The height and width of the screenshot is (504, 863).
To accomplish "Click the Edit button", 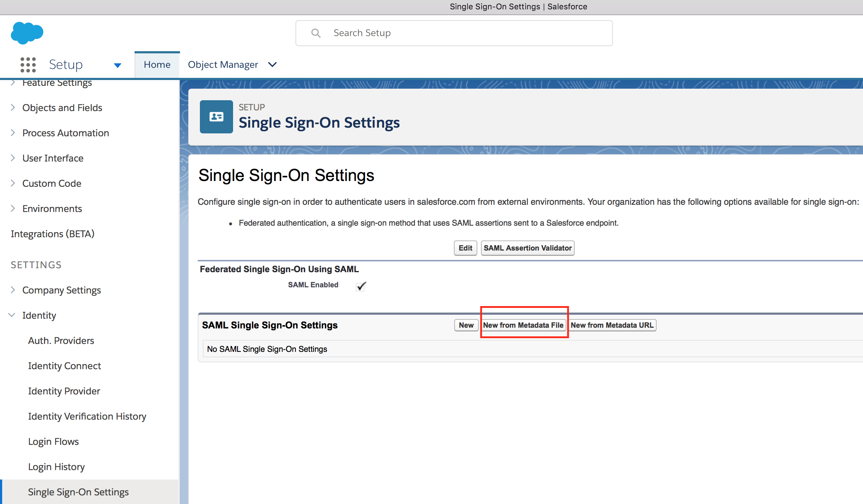I will coord(465,248).
